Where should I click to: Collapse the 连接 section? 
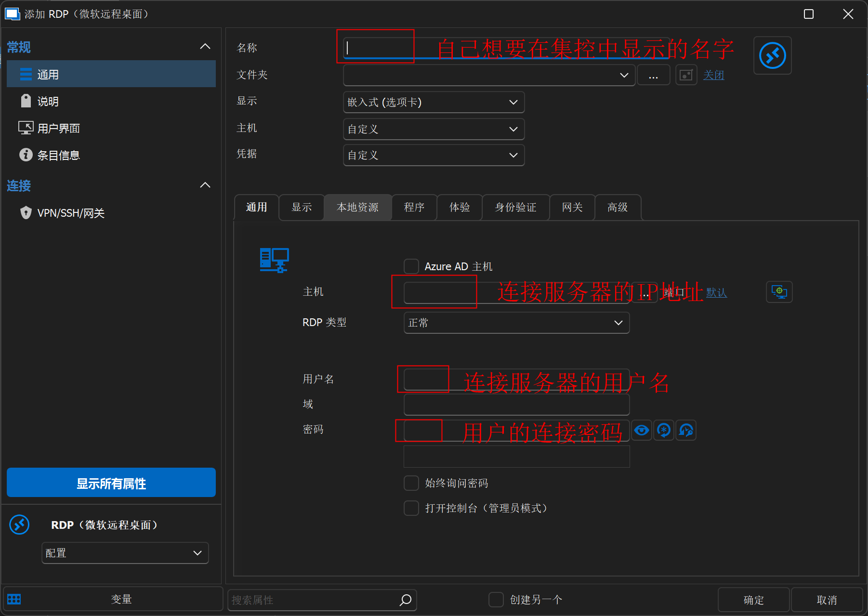(x=205, y=185)
